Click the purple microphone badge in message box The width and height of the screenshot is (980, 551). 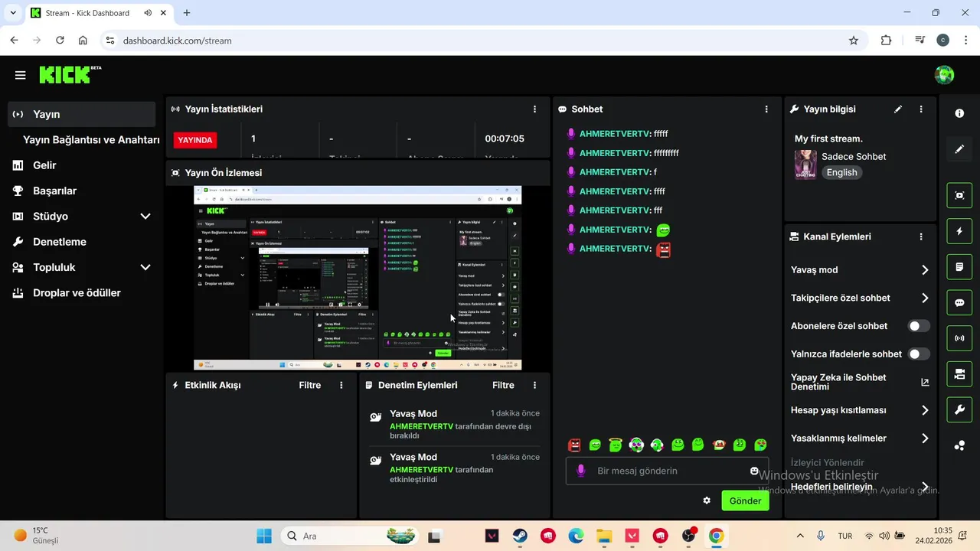point(581,471)
